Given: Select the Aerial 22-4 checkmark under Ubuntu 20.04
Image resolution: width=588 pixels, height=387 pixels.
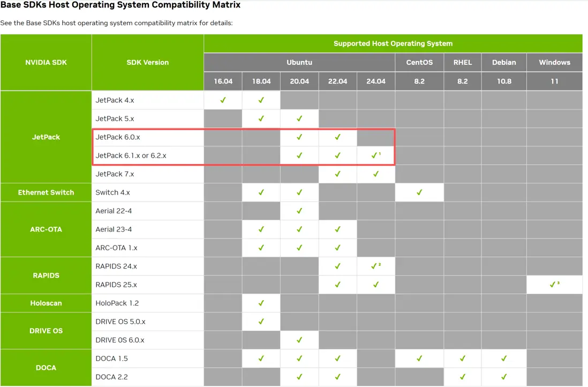Looking at the screenshot, I should point(299,211).
